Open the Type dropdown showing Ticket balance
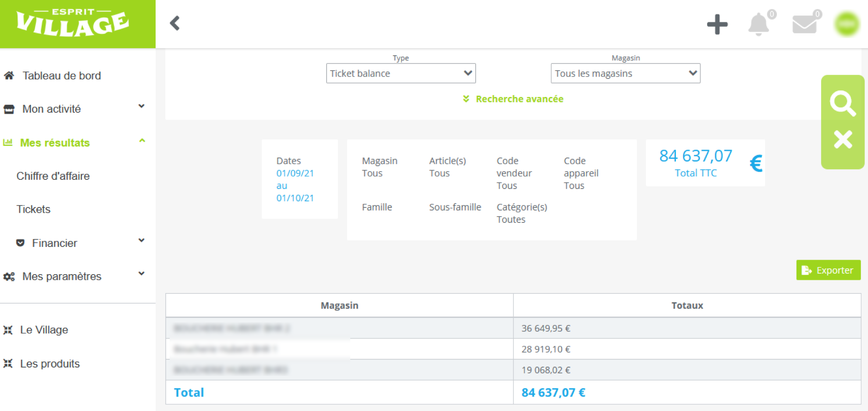Image resolution: width=868 pixels, height=411 pixels. pos(400,73)
